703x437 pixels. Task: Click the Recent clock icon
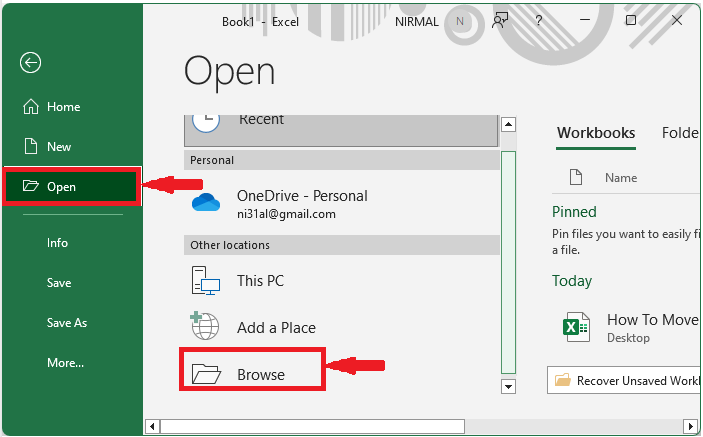click(205, 119)
